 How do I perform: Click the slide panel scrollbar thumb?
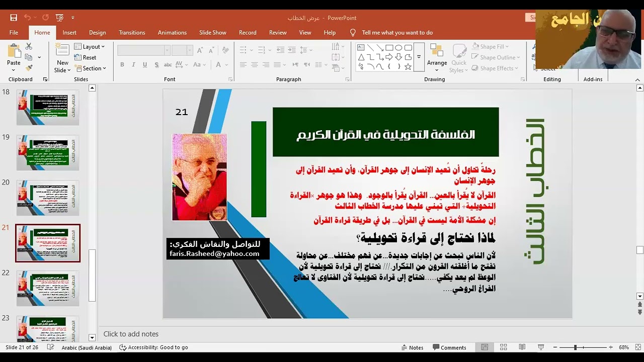(x=92, y=276)
